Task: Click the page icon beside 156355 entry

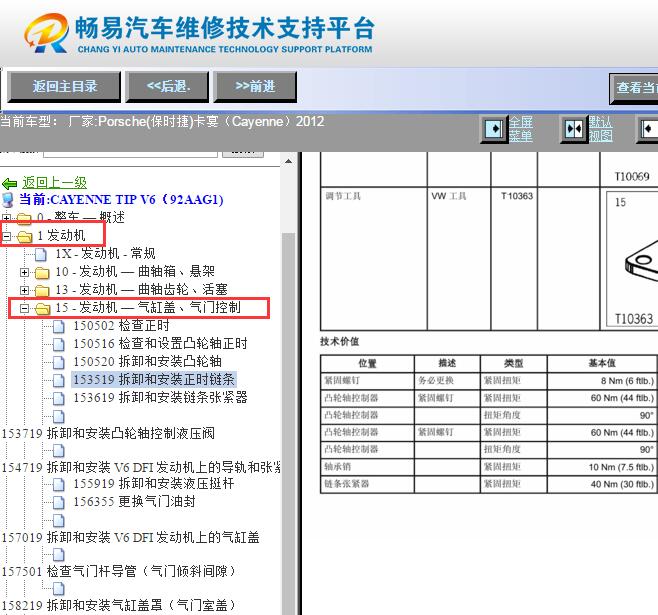Action: pos(59,502)
